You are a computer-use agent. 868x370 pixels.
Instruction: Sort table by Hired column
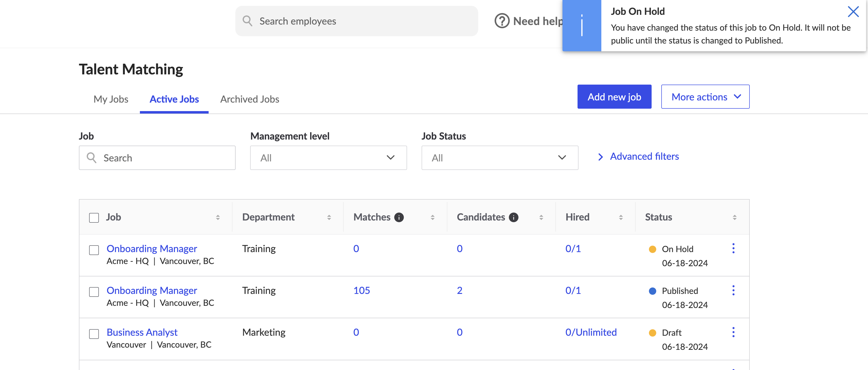(x=621, y=218)
